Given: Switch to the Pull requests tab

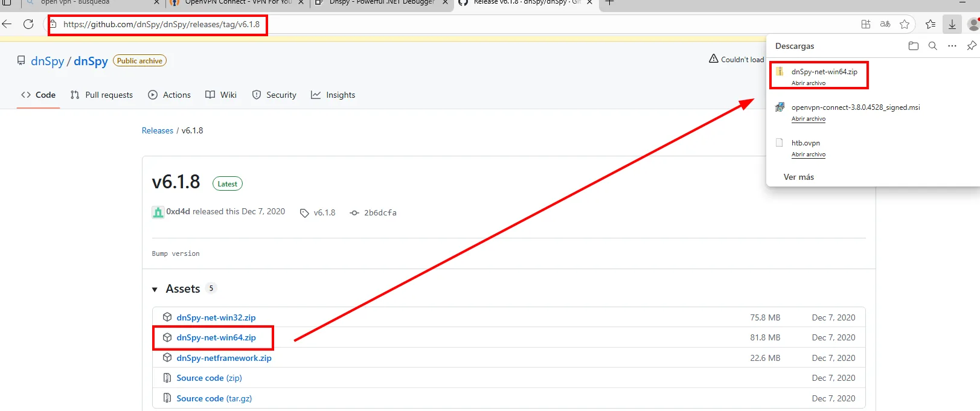Looking at the screenshot, I should (101, 95).
